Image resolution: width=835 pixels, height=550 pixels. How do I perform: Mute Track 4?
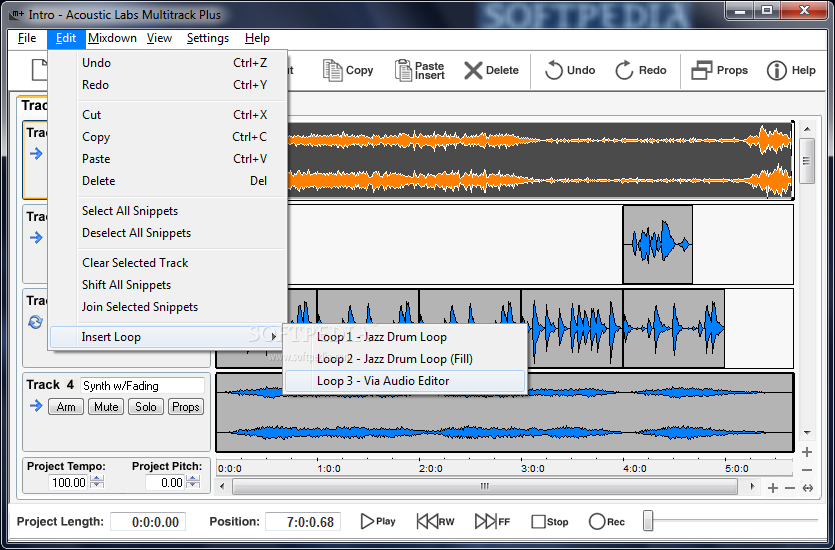tap(106, 407)
